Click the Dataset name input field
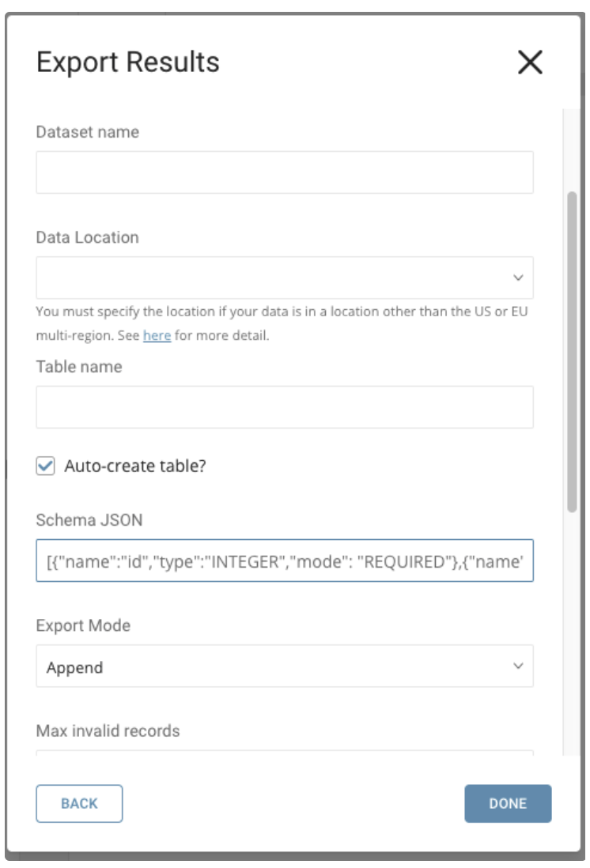The height and width of the screenshot is (868, 590). coord(284,172)
